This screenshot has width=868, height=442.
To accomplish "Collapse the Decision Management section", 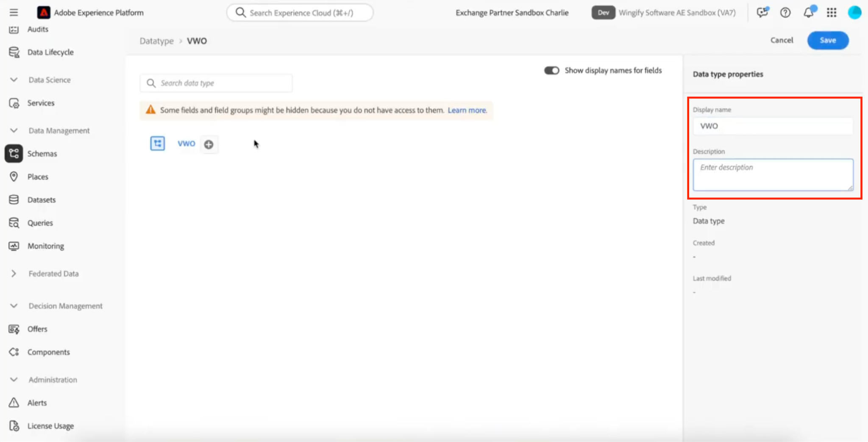I will [14, 306].
